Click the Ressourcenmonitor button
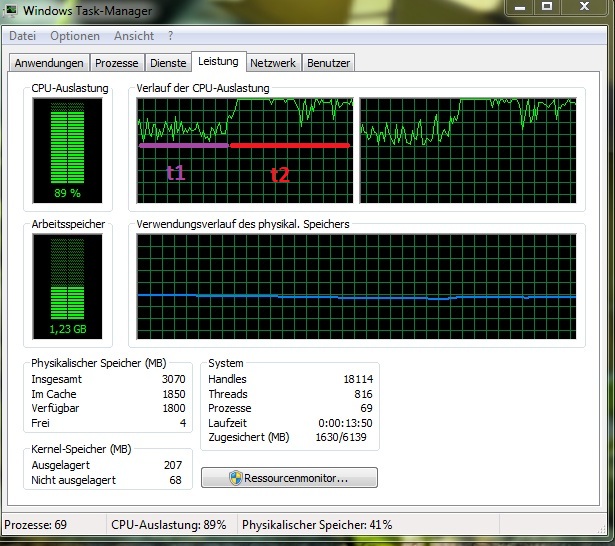This screenshot has width=615, height=546. (x=289, y=478)
